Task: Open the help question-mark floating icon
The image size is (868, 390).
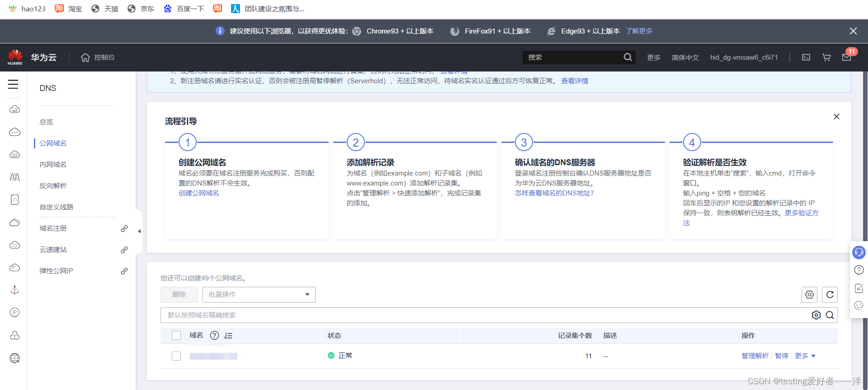Action: [x=859, y=270]
